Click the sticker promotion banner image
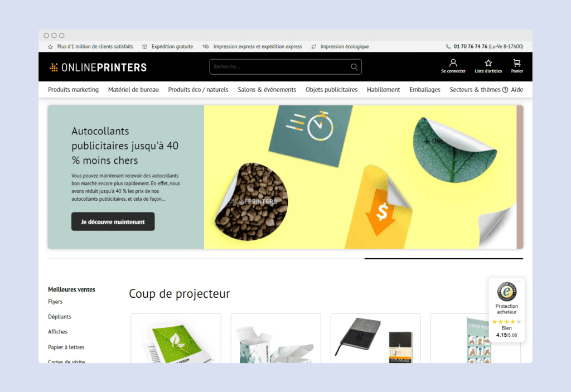This screenshot has width=571, height=392. [360, 177]
